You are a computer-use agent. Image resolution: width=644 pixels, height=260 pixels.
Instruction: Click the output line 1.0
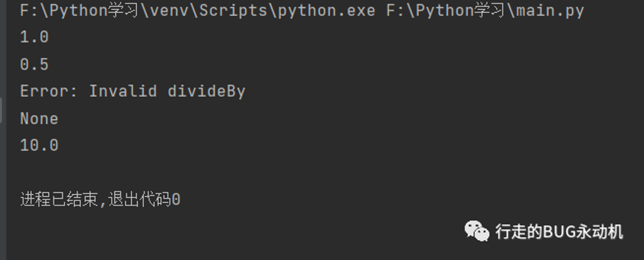click(34, 37)
